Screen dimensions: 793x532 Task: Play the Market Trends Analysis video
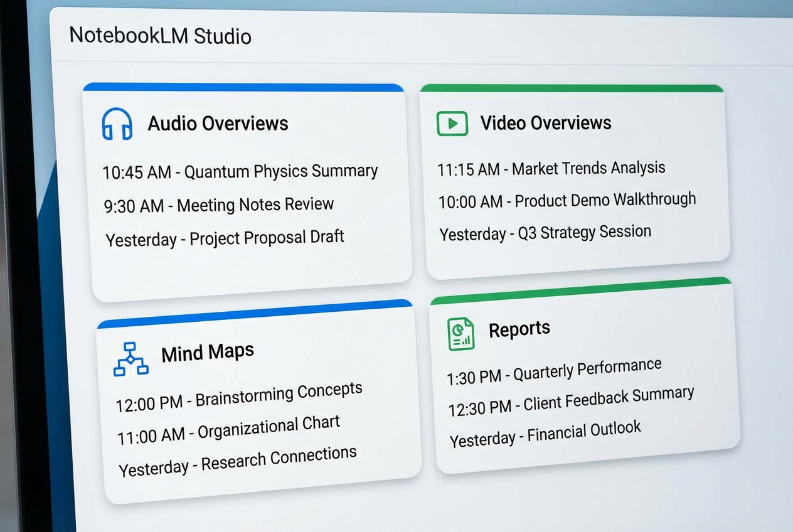(551, 168)
